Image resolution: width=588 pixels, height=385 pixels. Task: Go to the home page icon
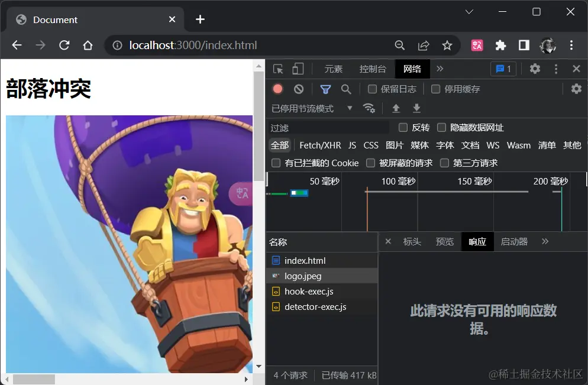click(88, 46)
